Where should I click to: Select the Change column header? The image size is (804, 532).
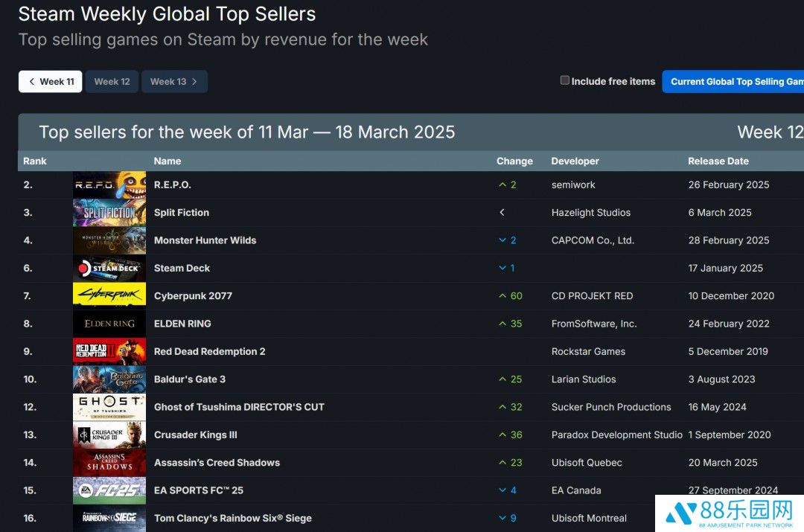coord(514,161)
